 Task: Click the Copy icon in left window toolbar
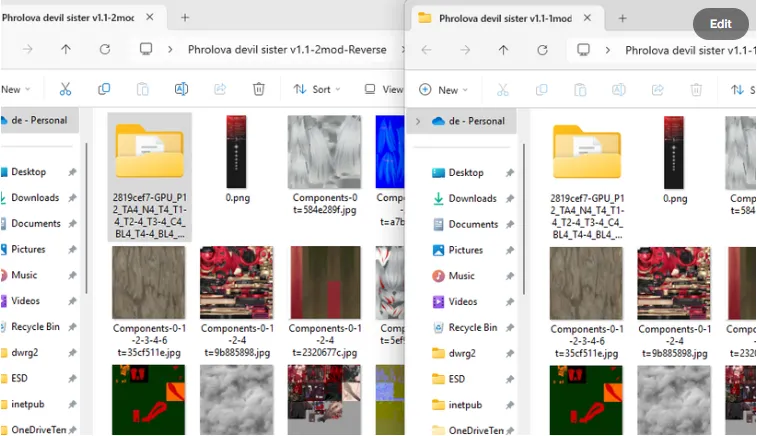coord(104,89)
